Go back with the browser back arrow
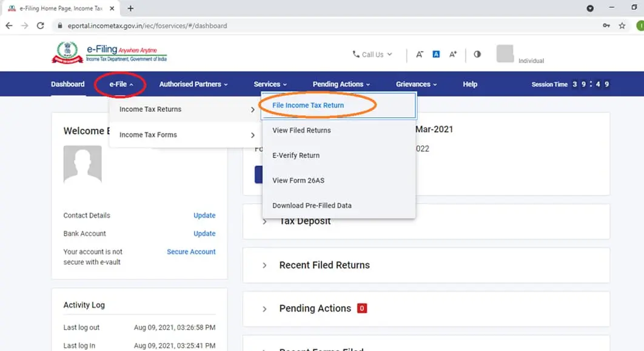Viewport: 644px width, 351px height. [9, 26]
